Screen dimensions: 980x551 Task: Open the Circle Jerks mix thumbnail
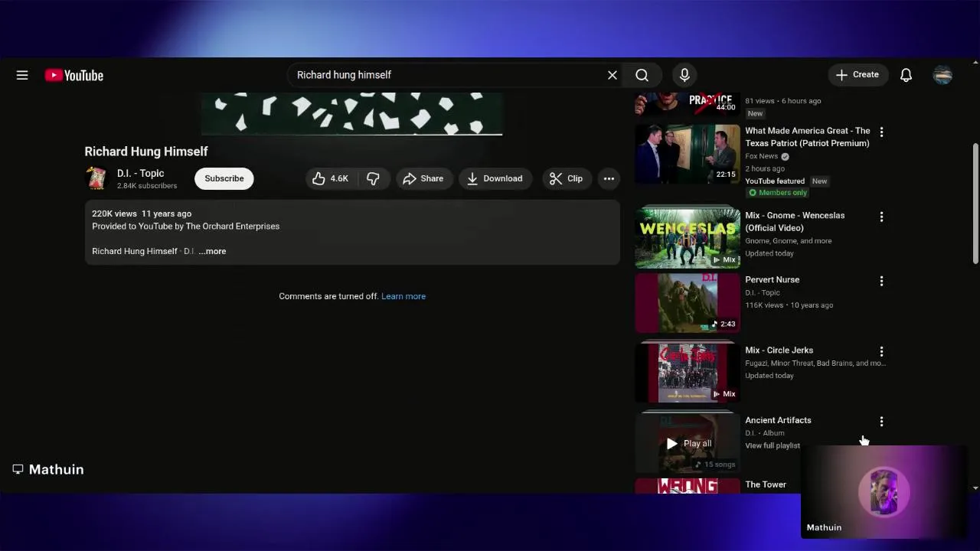(x=688, y=373)
